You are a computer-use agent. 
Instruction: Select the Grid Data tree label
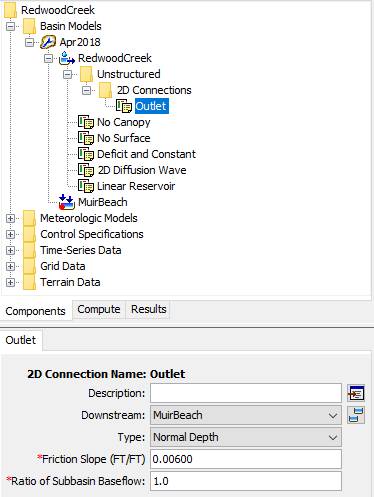point(63,266)
